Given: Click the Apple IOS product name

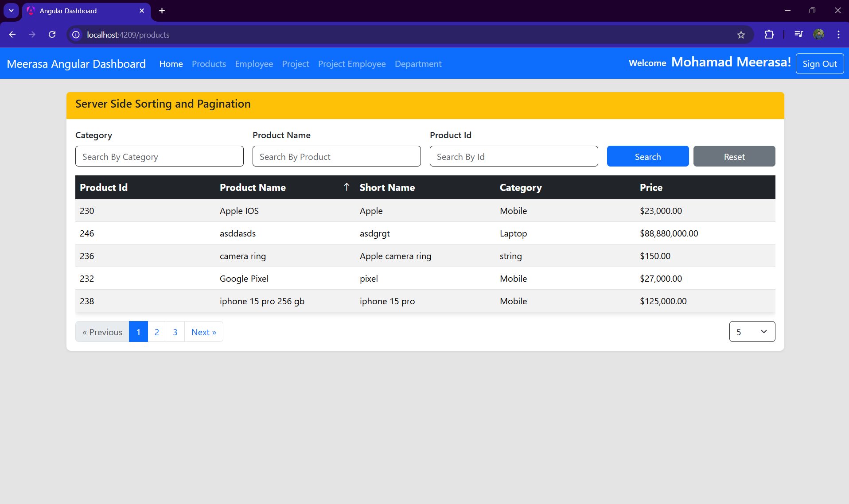Looking at the screenshot, I should pyautogui.click(x=239, y=211).
